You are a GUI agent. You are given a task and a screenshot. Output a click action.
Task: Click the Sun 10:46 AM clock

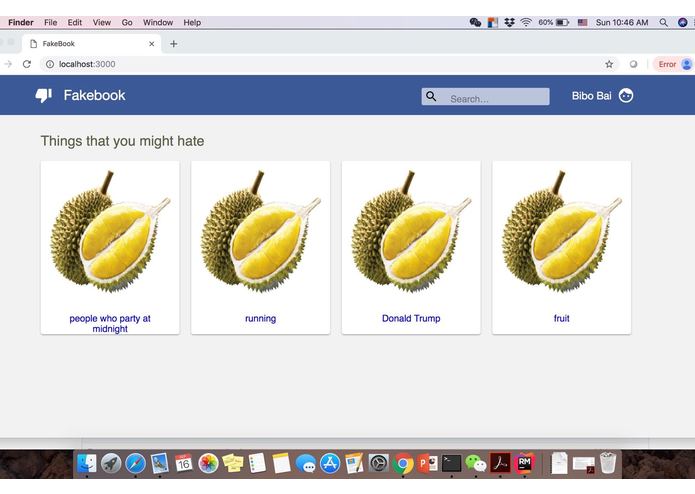click(622, 23)
